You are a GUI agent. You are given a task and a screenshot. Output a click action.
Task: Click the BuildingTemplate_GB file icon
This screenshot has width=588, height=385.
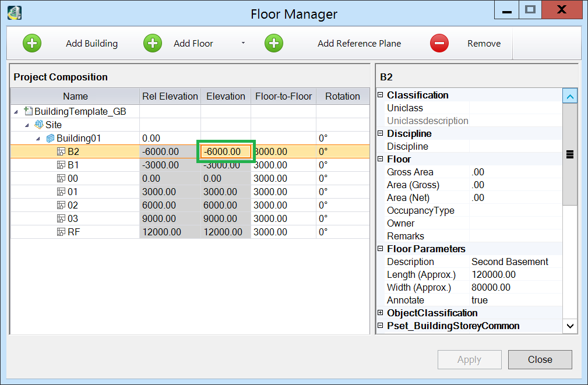(28, 111)
